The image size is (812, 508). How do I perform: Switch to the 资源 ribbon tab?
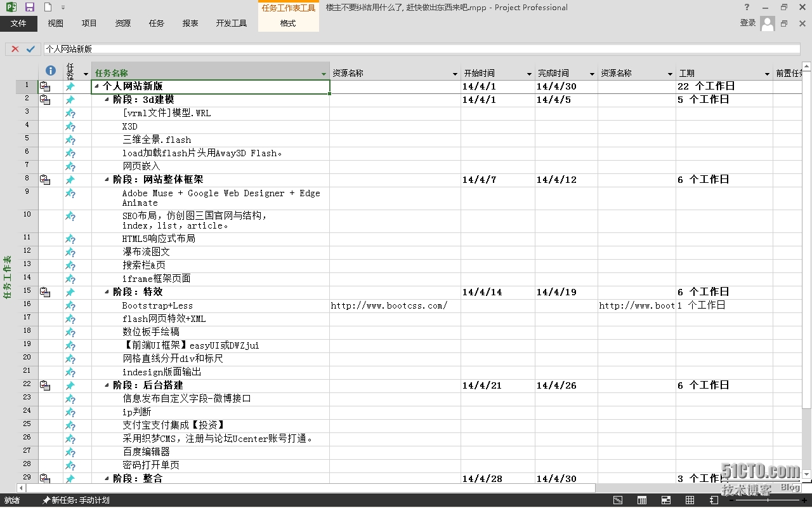123,23
